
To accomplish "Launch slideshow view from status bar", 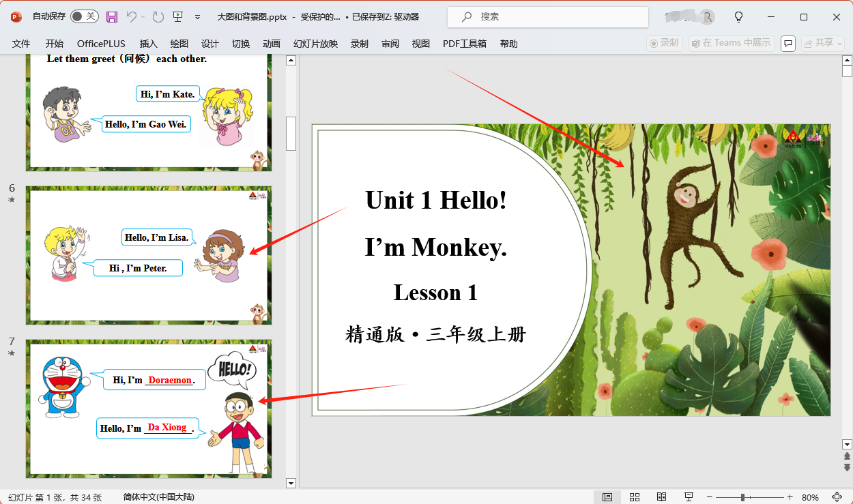I will tap(689, 497).
